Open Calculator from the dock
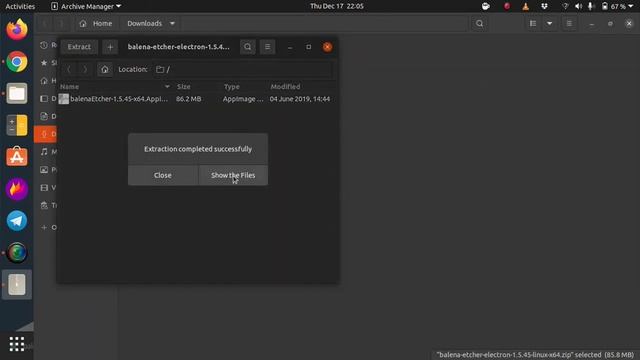 pos(17,125)
